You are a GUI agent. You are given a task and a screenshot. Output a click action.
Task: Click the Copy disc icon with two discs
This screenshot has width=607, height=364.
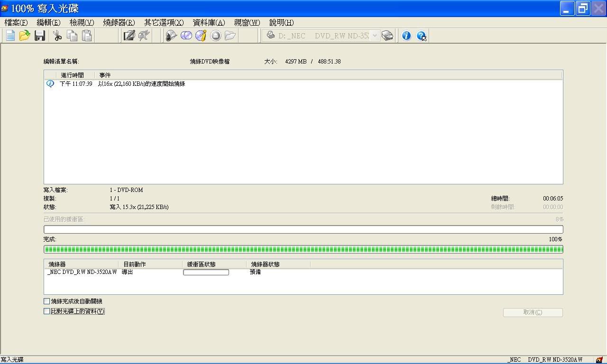186,36
